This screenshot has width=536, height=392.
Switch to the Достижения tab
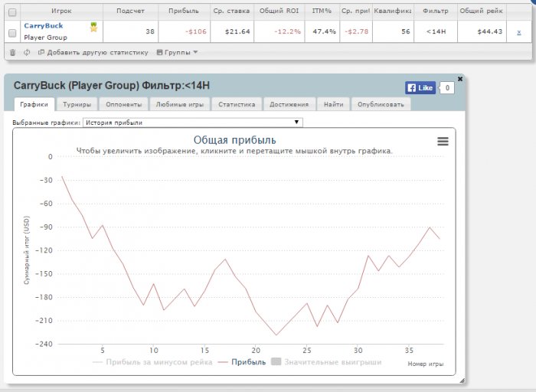click(x=289, y=104)
